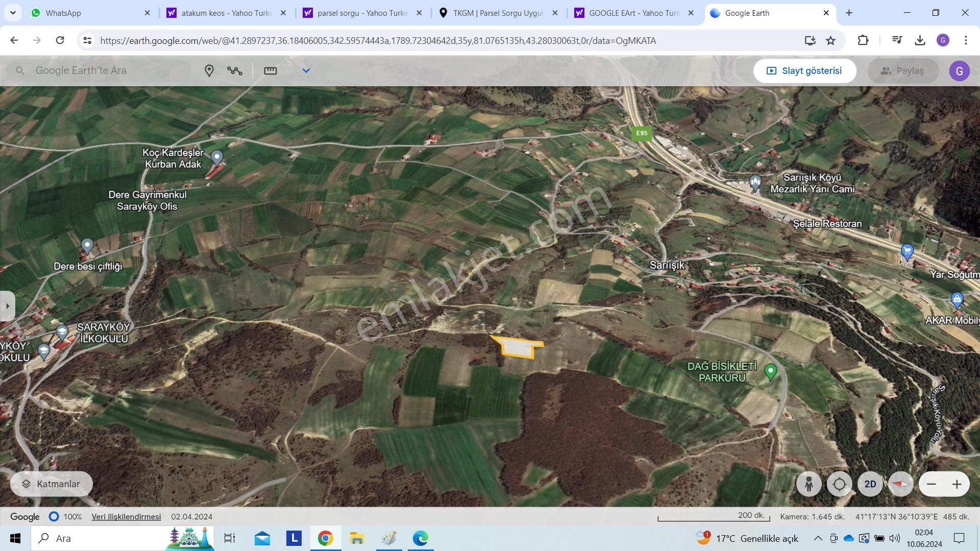Zoom out with the minus button
Screen dimensions: 980x551
[x=932, y=484]
